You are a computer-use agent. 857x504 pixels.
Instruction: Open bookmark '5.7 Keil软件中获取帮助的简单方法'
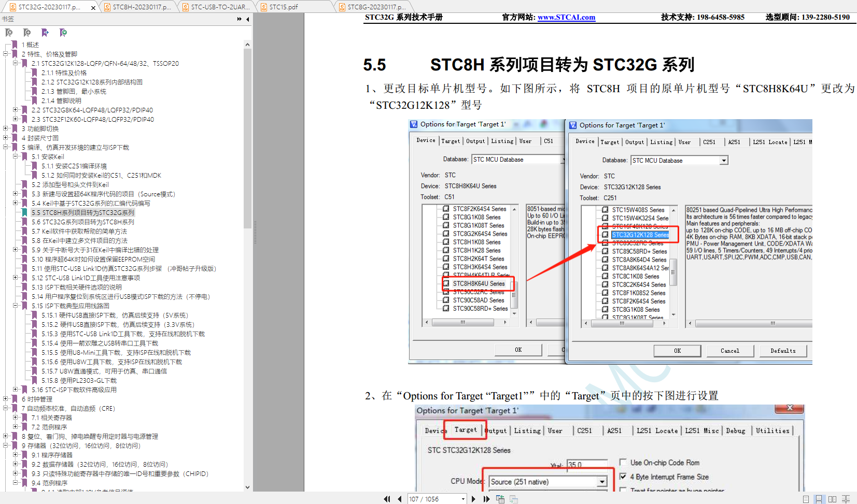click(79, 231)
